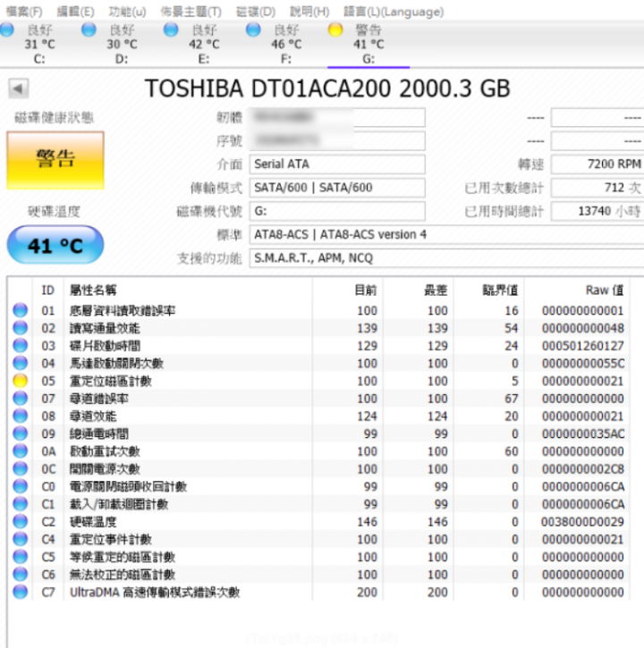Click status orb of attribute 08
Image resolution: width=644 pixels, height=648 pixels.
21,416
